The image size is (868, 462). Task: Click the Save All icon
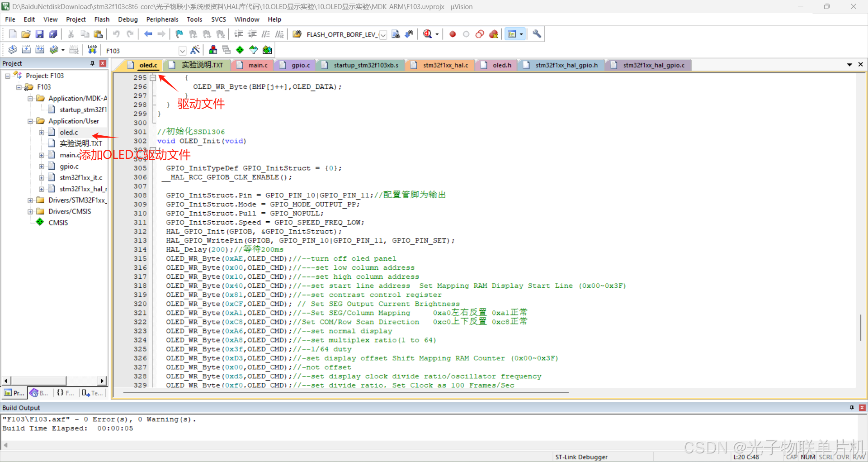(x=53, y=34)
